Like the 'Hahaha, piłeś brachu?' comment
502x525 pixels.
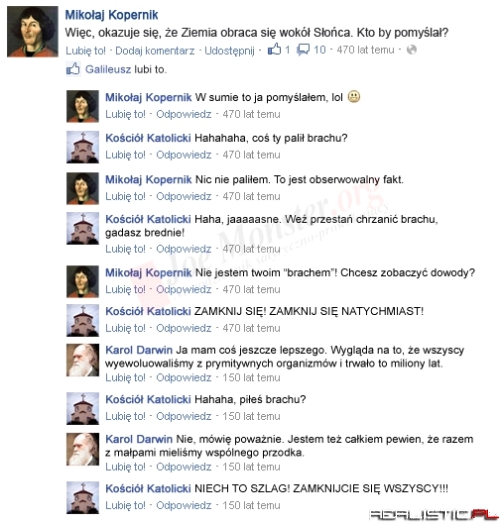tap(125, 416)
